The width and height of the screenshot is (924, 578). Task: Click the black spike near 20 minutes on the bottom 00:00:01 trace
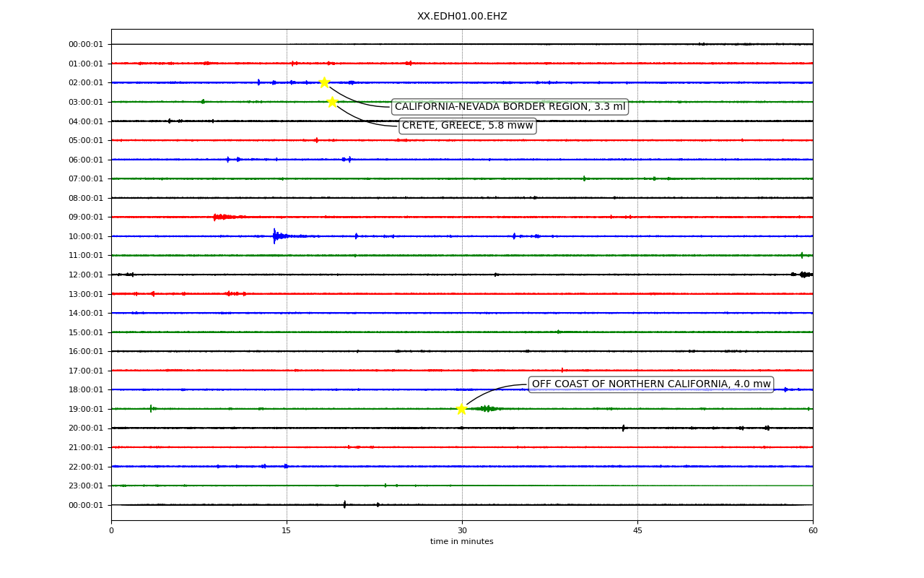[344, 504]
